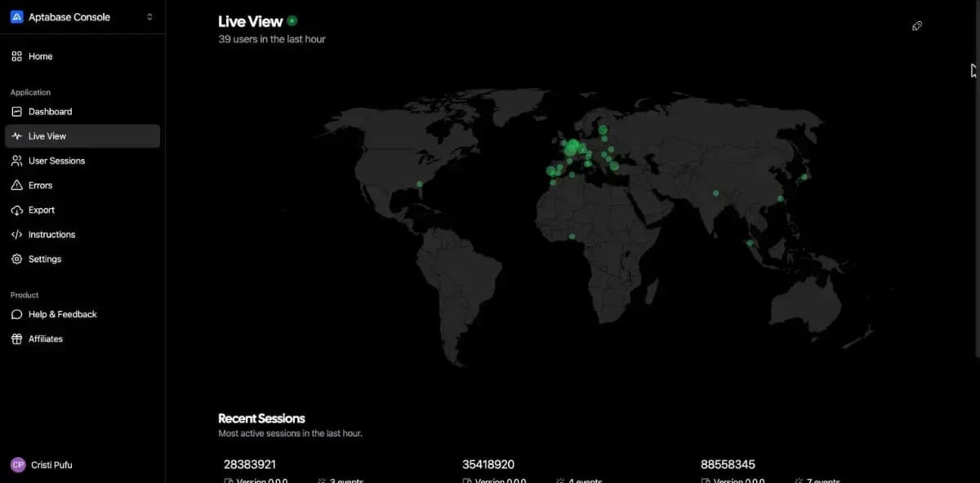This screenshot has height=483, width=980.
Task: Click the Settings gear icon
Action: pos(16,259)
